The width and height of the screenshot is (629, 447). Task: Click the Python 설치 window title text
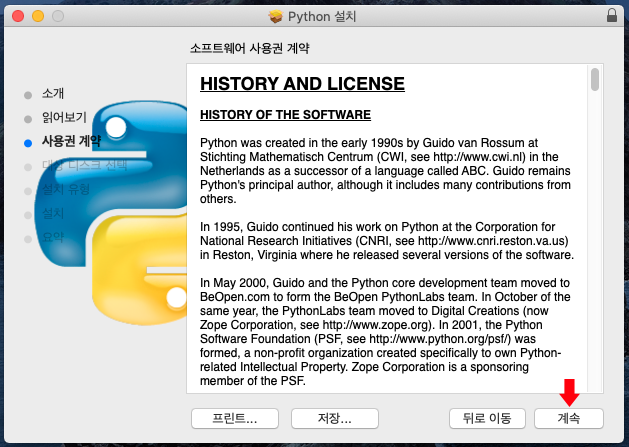(x=322, y=16)
